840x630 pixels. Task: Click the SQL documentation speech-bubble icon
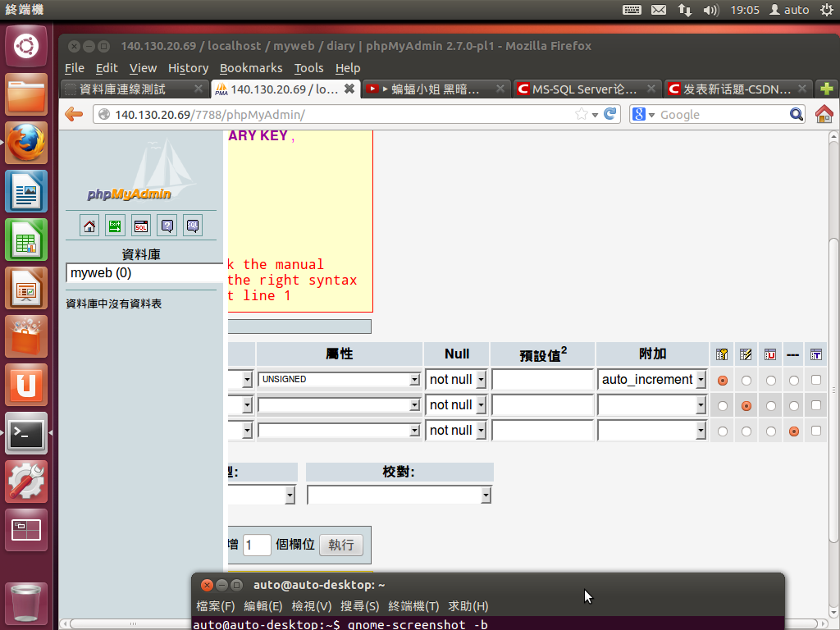click(192, 226)
